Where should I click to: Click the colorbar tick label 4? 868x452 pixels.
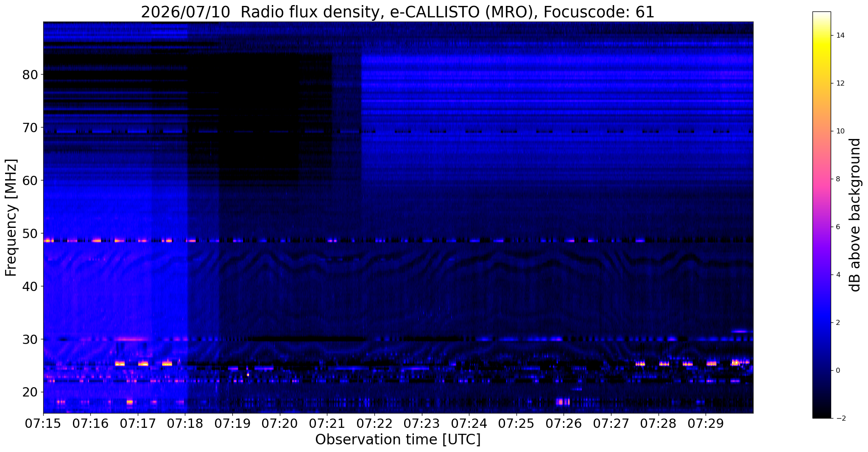click(837, 275)
